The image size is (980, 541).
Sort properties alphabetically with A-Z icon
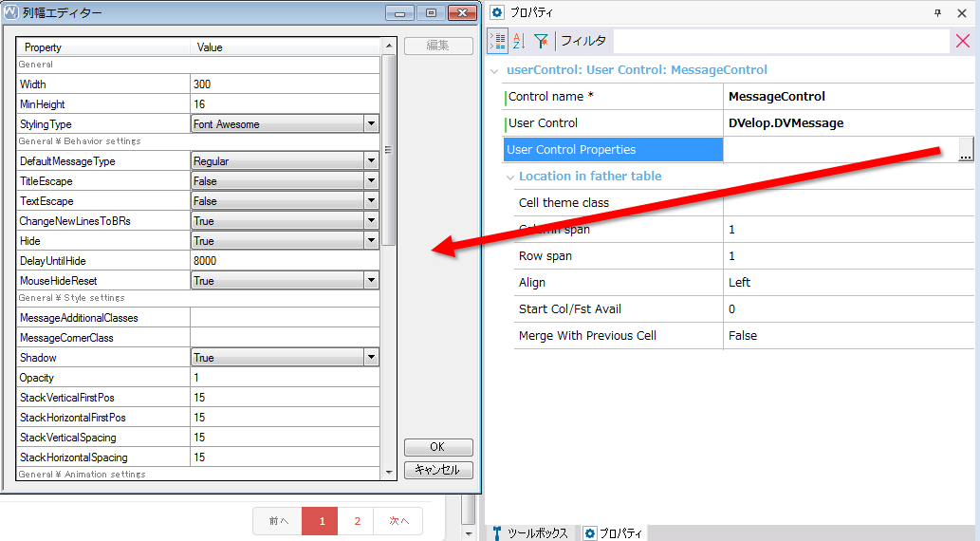pyautogui.click(x=519, y=41)
